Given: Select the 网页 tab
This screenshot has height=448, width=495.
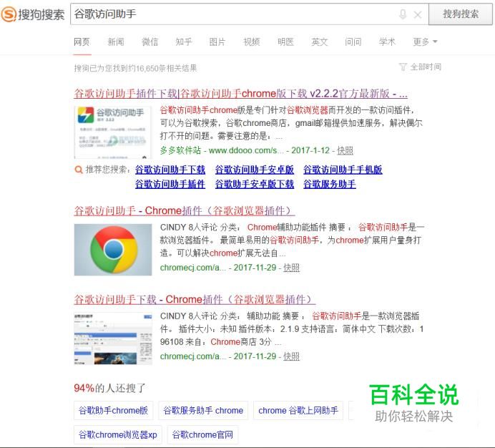Looking at the screenshot, I should [82, 42].
